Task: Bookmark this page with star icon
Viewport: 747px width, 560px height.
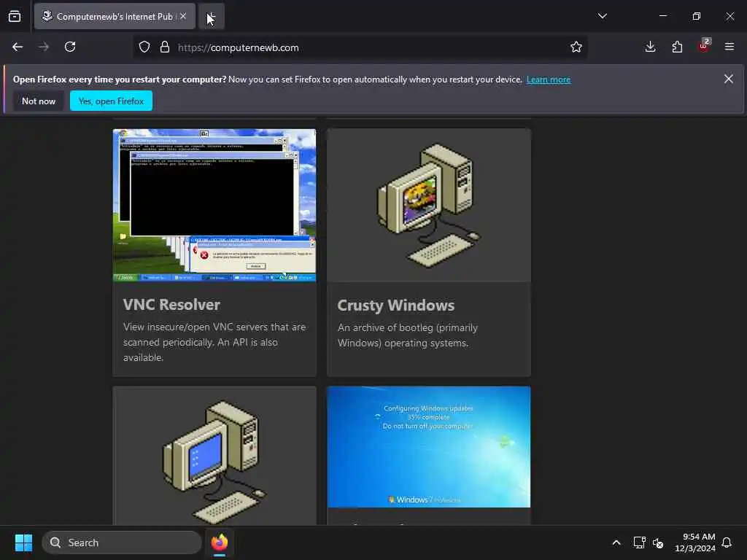Action: click(x=576, y=47)
